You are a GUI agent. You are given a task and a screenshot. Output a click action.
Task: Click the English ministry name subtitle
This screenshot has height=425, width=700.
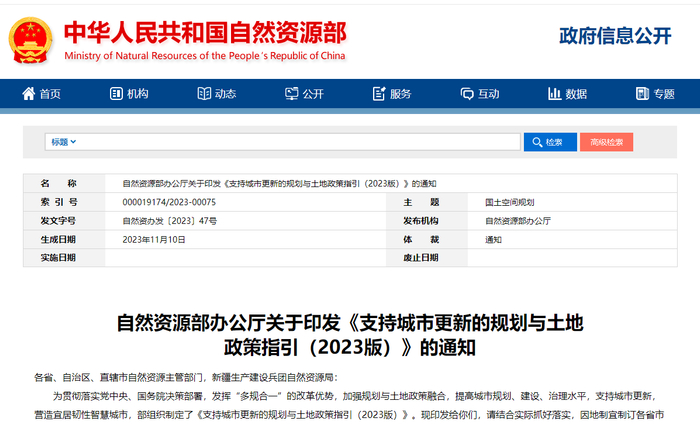coord(205,56)
